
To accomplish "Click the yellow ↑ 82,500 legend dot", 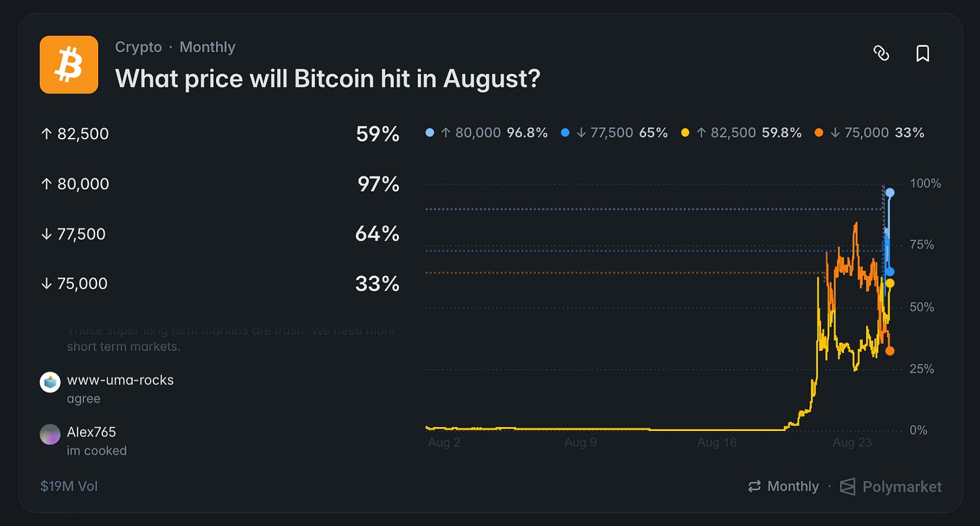I will pos(686,133).
